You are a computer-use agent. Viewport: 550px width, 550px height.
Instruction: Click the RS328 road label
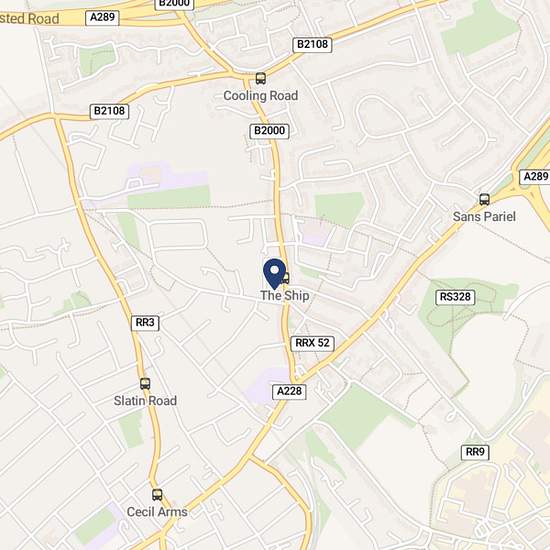(x=455, y=297)
